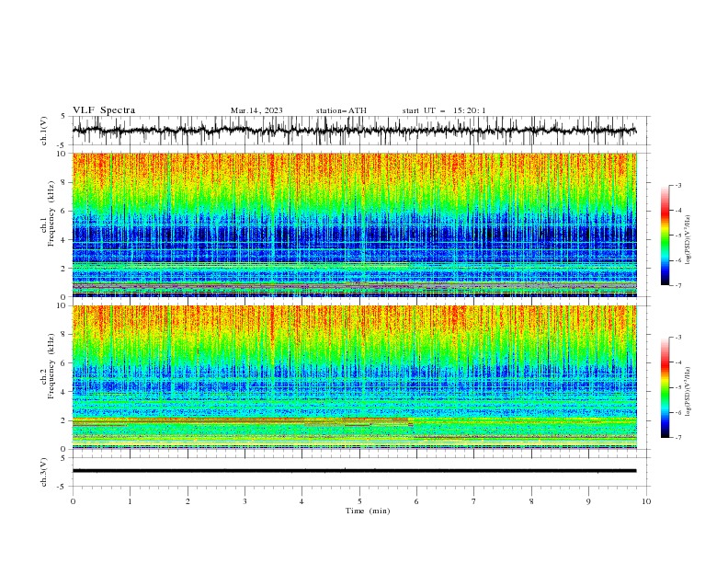The image size is (728, 563).
Task: Click the "1" tick on the Time axis
Action: click(x=130, y=501)
